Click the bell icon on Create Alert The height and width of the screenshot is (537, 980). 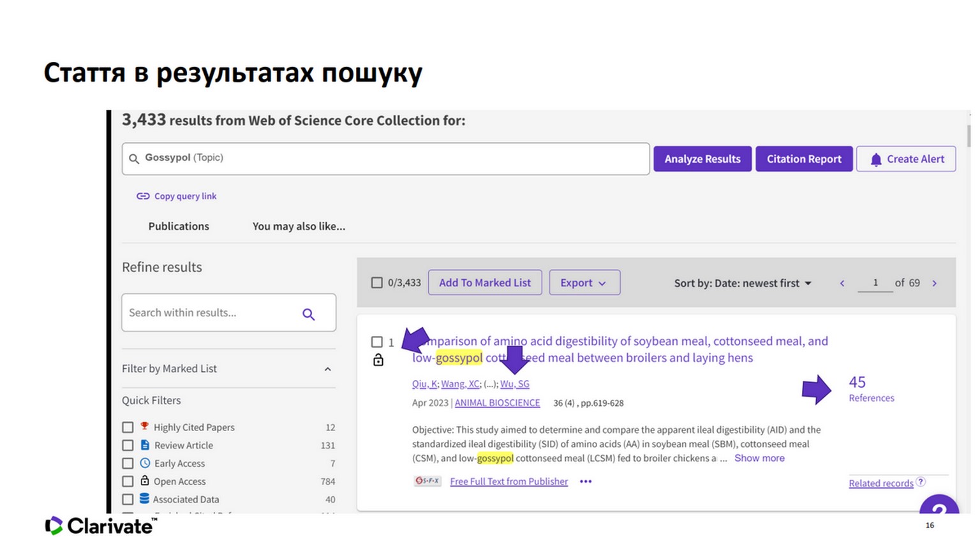(x=876, y=159)
